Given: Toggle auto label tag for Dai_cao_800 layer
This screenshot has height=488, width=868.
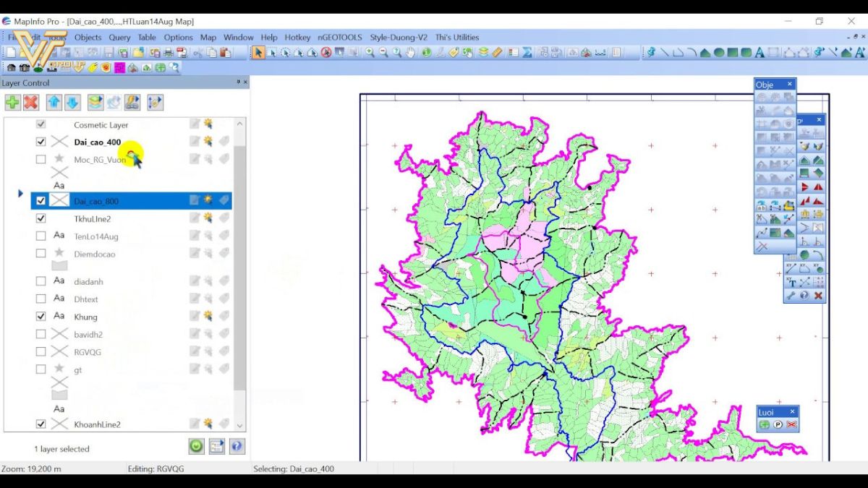Looking at the screenshot, I should (x=224, y=200).
